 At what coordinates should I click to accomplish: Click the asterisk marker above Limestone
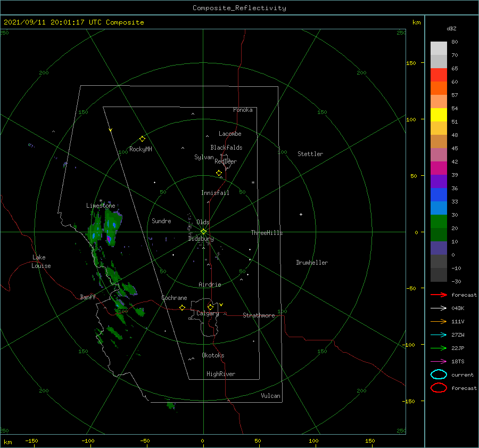(101, 201)
